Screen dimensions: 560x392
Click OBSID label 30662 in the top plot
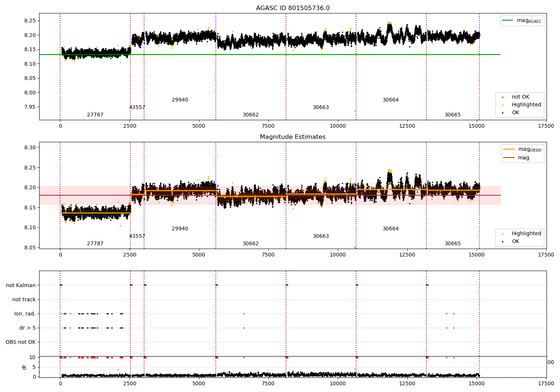[251, 115]
